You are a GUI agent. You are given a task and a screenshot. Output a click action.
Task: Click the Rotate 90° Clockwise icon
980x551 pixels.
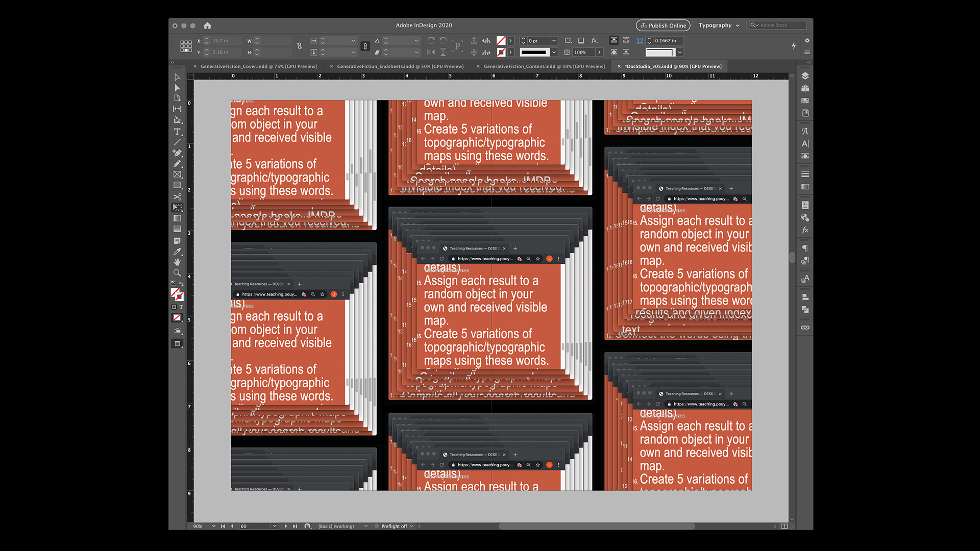tap(431, 40)
